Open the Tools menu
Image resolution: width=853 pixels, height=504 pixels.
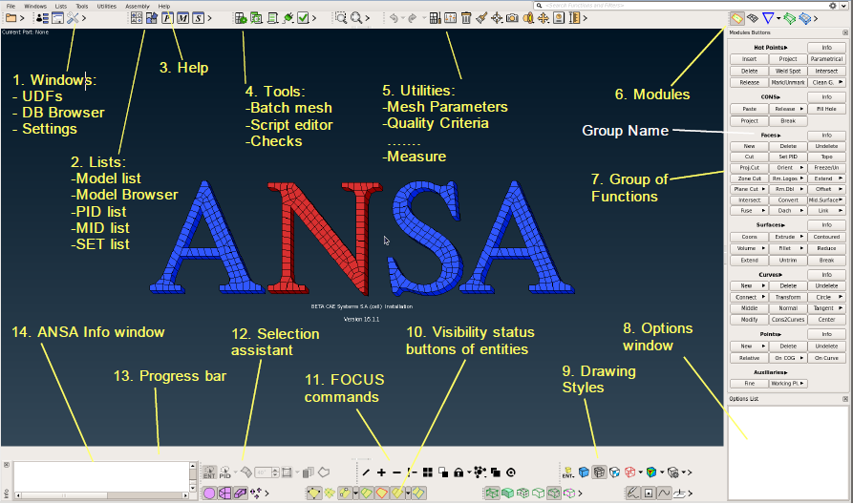[81, 6]
